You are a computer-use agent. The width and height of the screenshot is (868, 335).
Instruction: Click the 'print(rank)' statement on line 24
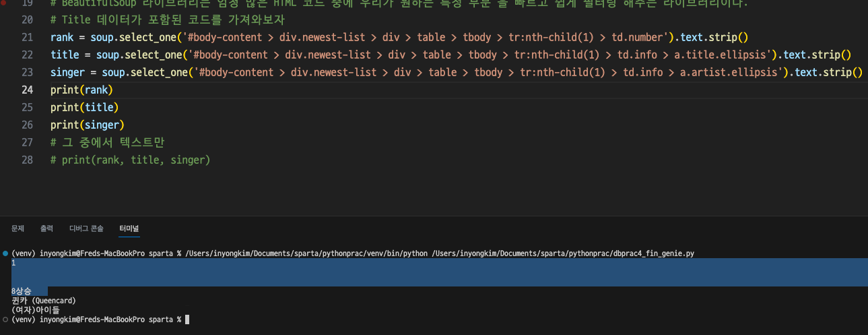(81, 90)
